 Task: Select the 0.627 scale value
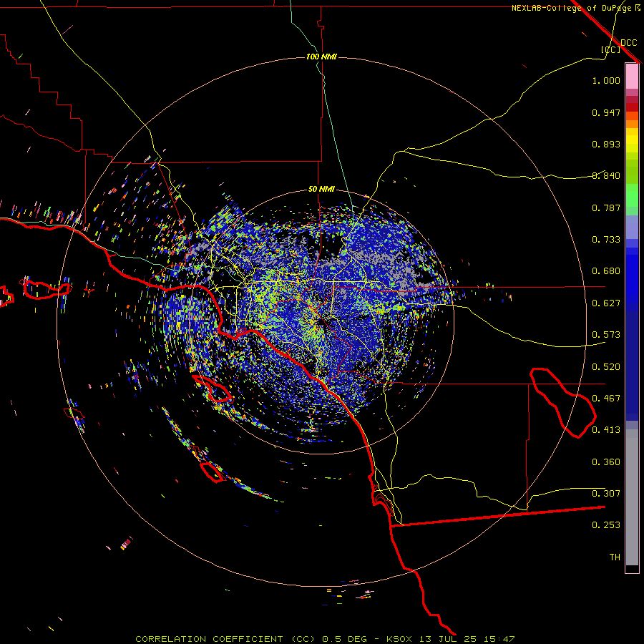tap(606, 303)
